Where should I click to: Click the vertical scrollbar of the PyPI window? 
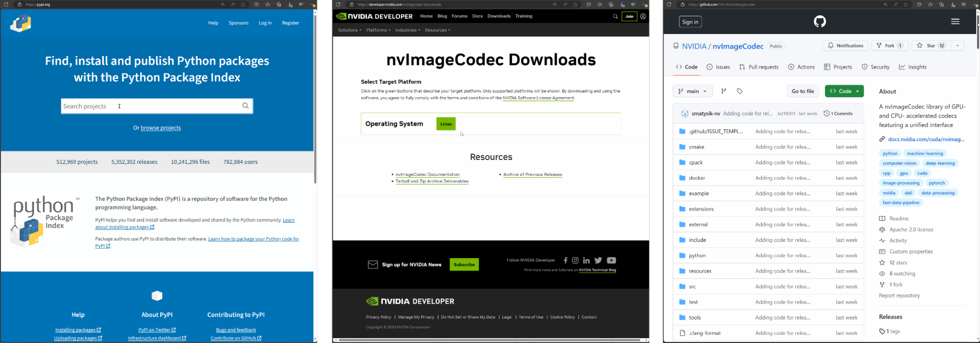(x=315, y=98)
